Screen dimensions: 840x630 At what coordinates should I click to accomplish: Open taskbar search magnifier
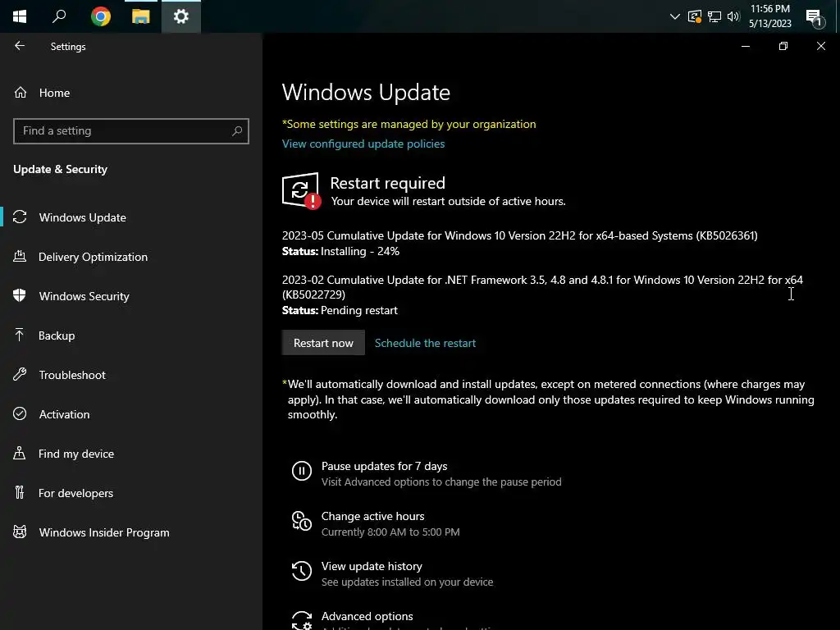[59, 16]
